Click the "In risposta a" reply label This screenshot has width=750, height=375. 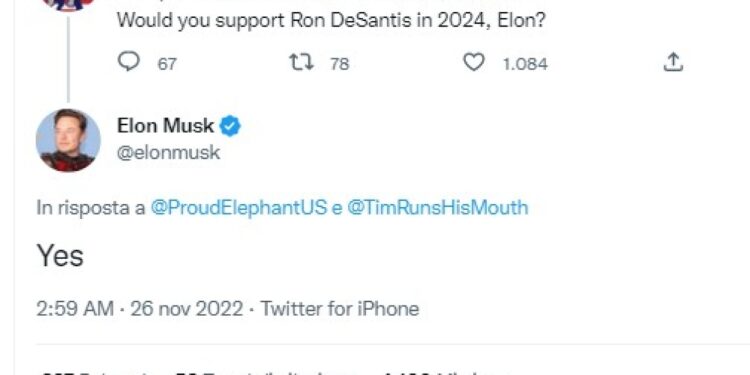(90, 208)
